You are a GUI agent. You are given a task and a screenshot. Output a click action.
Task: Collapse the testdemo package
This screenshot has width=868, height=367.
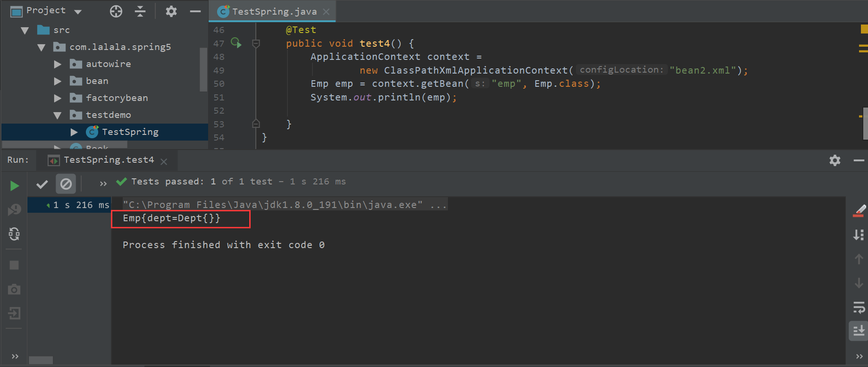[58, 115]
